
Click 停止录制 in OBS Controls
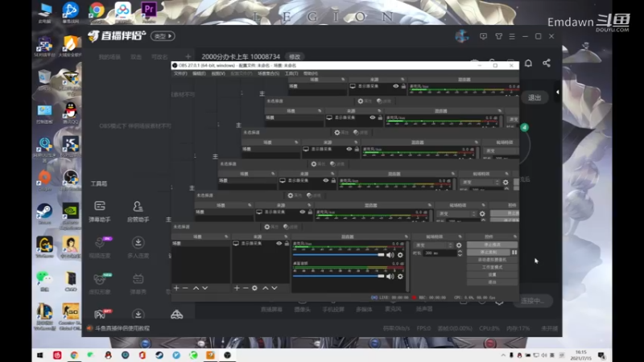[x=489, y=252]
